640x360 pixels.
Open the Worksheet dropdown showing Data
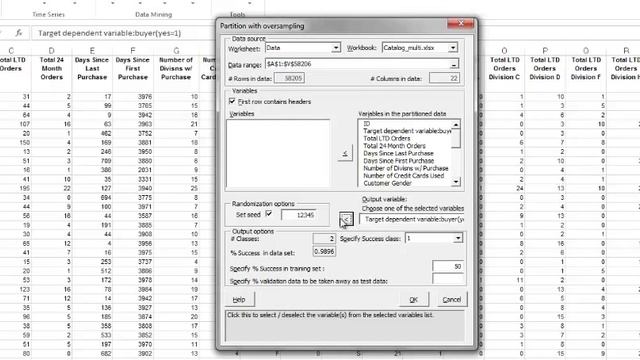click(x=336, y=48)
